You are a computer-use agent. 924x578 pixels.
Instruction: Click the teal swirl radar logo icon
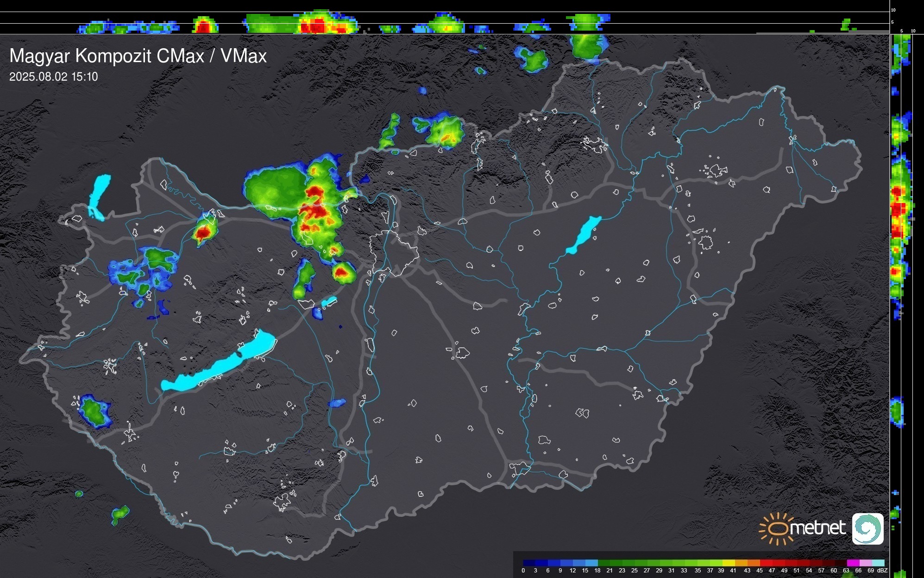point(867,528)
